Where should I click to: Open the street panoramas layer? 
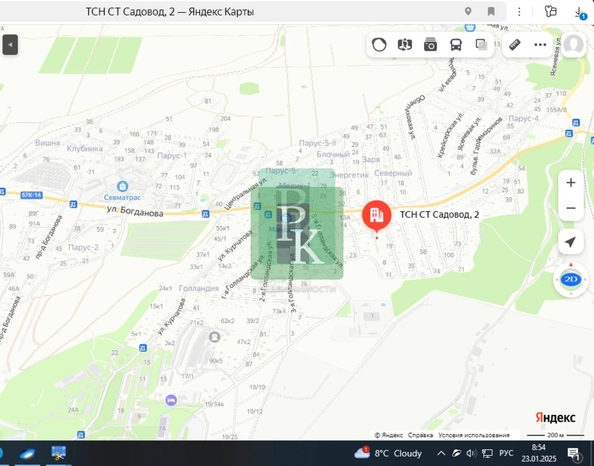[x=430, y=45]
